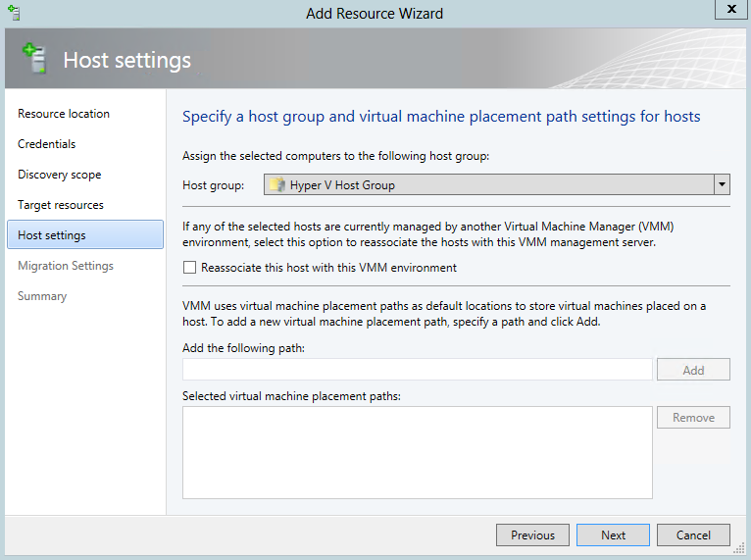Viewport: 751px width, 560px height.
Task: Click the Next button
Action: pos(613,535)
